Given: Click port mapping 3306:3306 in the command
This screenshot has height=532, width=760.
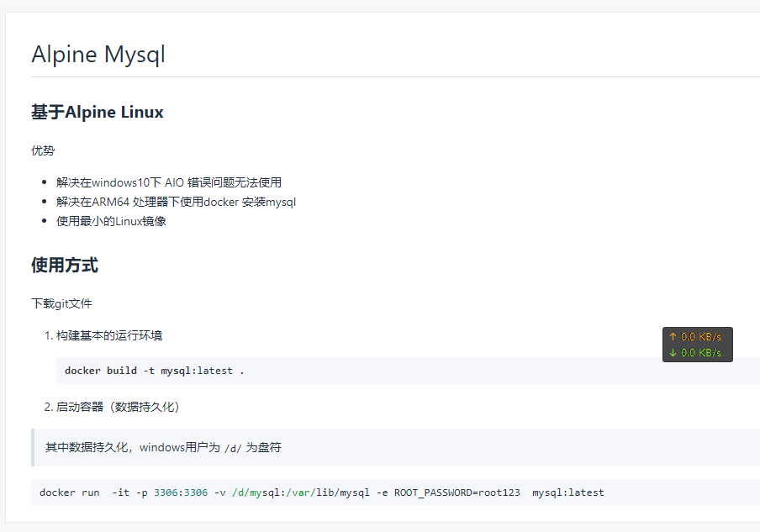Looking at the screenshot, I should pyautogui.click(x=181, y=492).
